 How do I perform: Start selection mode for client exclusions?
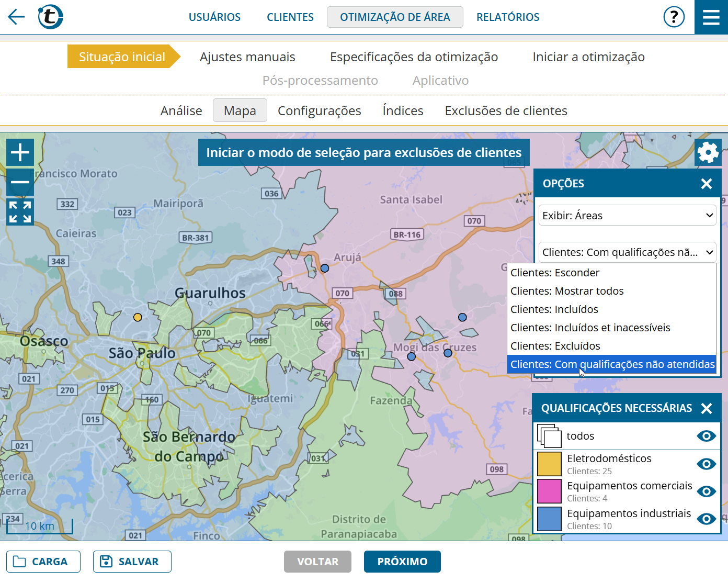(363, 152)
